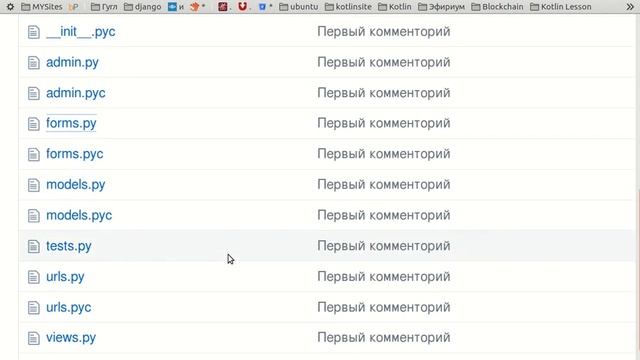Click the file icon beside models.pyc
Screen dimensions: 640x360
[x=33, y=216]
